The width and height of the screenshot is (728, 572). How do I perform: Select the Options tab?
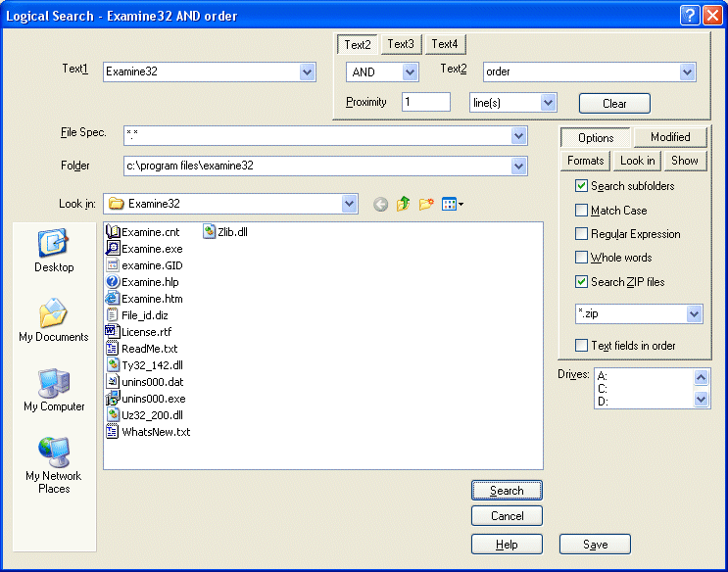point(596,138)
